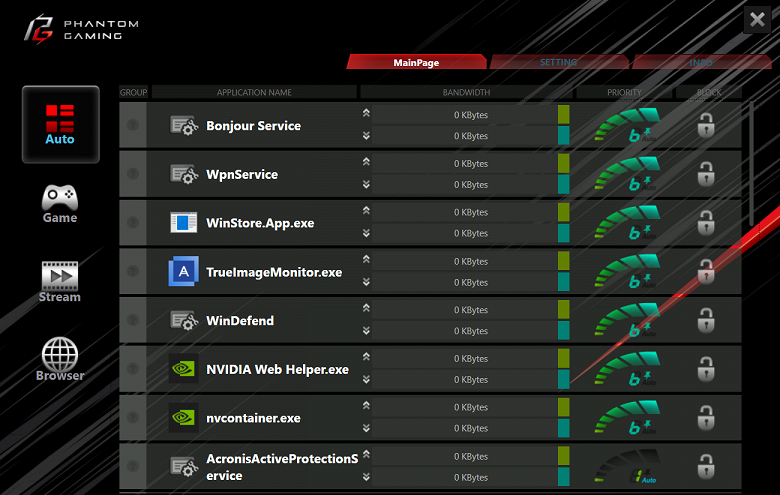Click WinStore.App.exe priority gauge
This screenshot has width=780, height=495.
627,222
